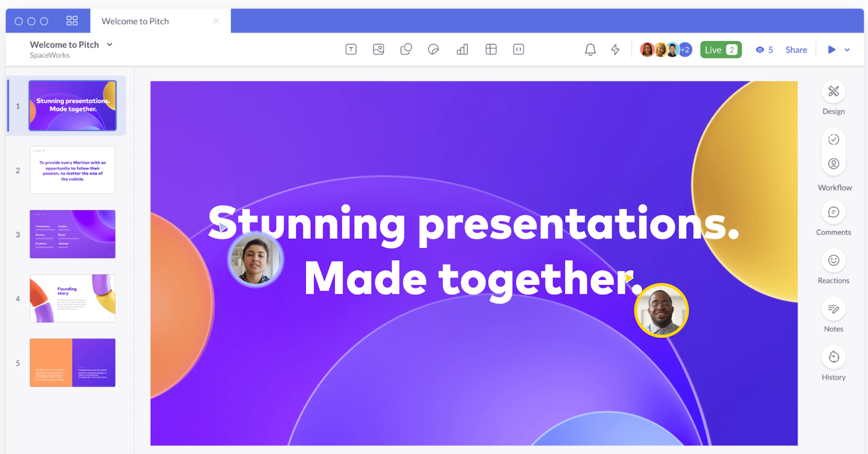Select slide 5 orange and purple thumbnail
This screenshot has width=868, height=454.
point(73,363)
